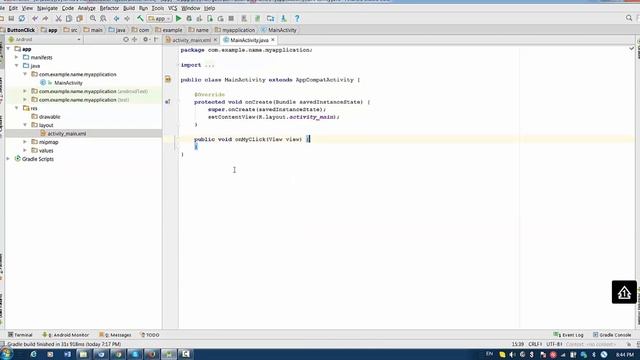
Task: Click the onCreate override gutter icon
Action: (x=168, y=102)
